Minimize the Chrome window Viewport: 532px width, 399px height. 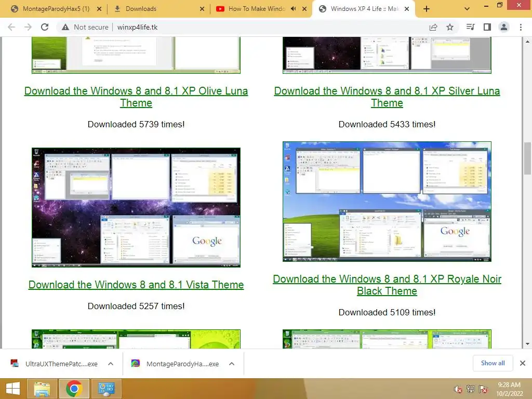[486, 6]
